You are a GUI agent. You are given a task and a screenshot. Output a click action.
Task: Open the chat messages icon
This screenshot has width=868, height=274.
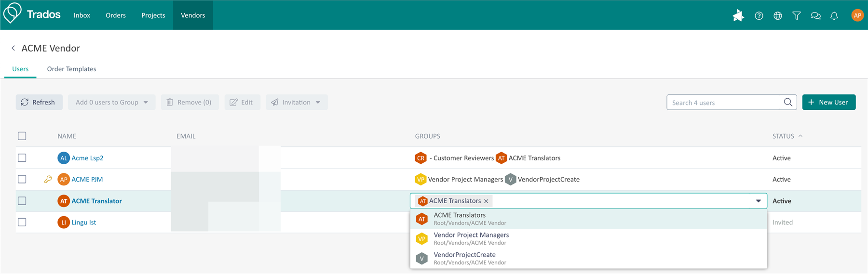click(x=815, y=16)
